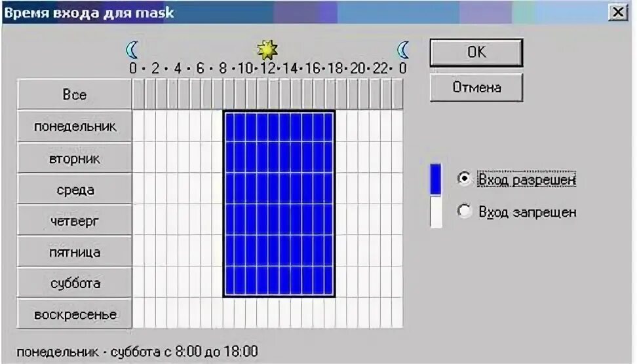Viewport: 637px width, 364px height.
Task: Click the column header starting at hour 12
Action: tap(273, 94)
